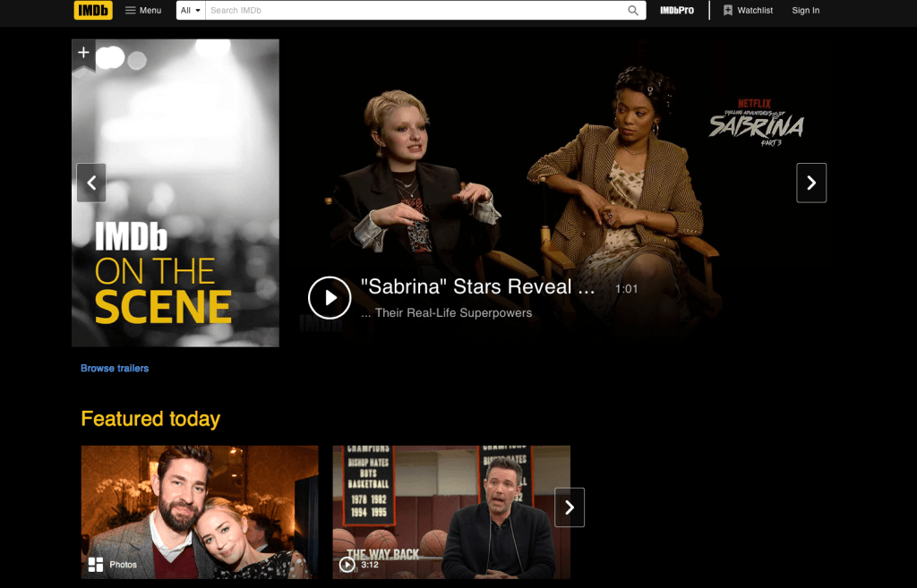Open the hamburger Menu
Image resolution: width=917 pixels, height=588 pixels.
[x=142, y=10]
